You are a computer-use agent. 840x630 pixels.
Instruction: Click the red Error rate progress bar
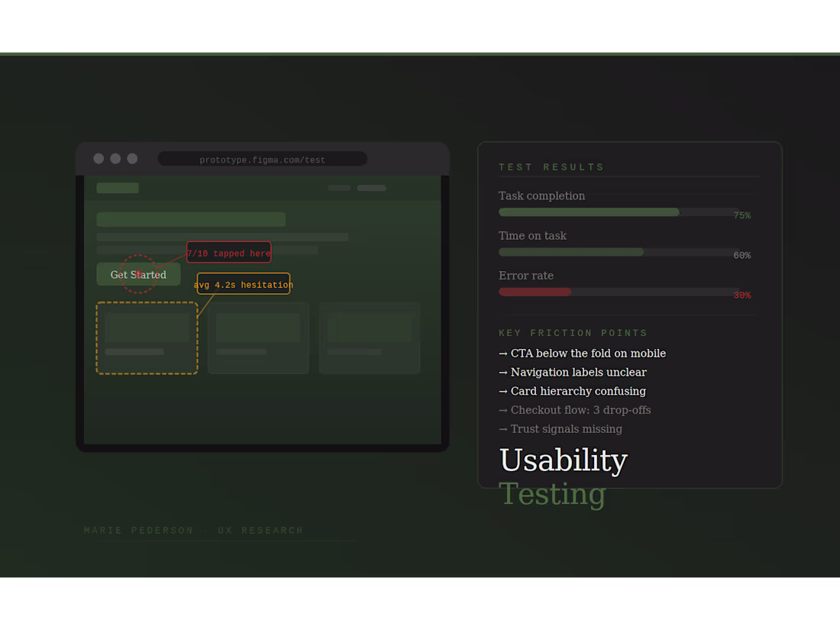(x=619, y=292)
